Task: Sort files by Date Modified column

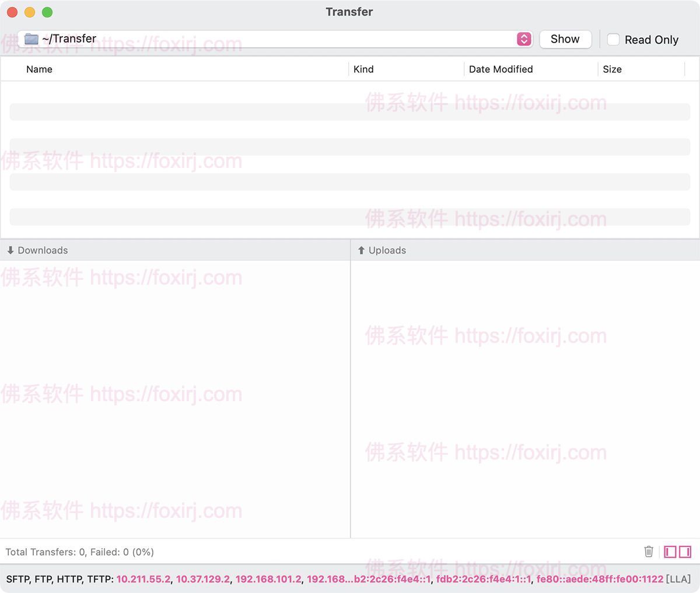Action: (x=501, y=69)
